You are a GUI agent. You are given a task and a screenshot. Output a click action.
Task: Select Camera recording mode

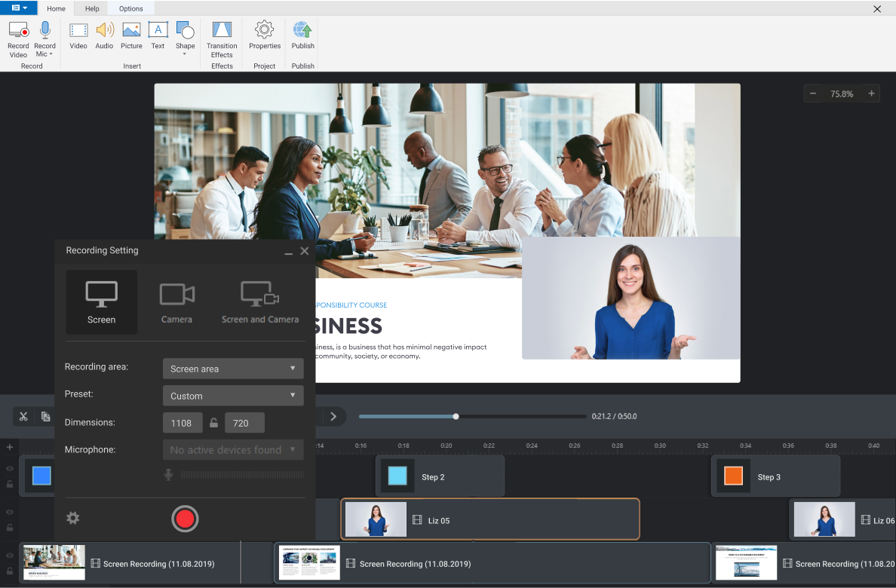(176, 300)
